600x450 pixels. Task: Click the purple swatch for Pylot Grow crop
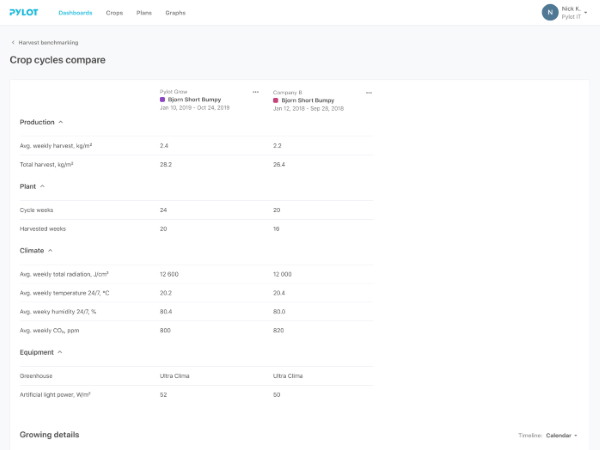[162, 100]
